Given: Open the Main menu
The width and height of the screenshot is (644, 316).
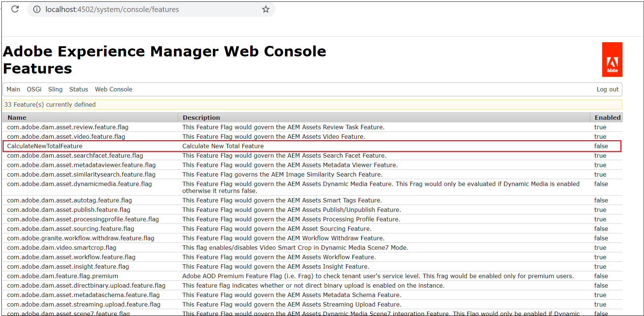Looking at the screenshot, I should coord(13,89).
